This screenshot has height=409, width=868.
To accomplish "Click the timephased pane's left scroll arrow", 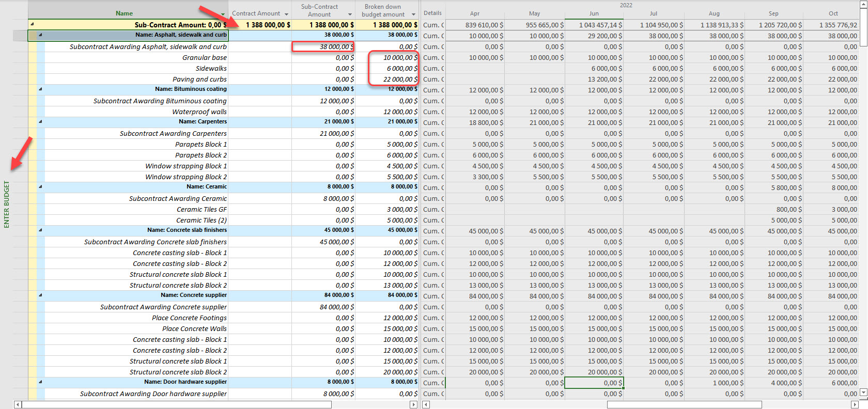I will (x=426, y=405).
